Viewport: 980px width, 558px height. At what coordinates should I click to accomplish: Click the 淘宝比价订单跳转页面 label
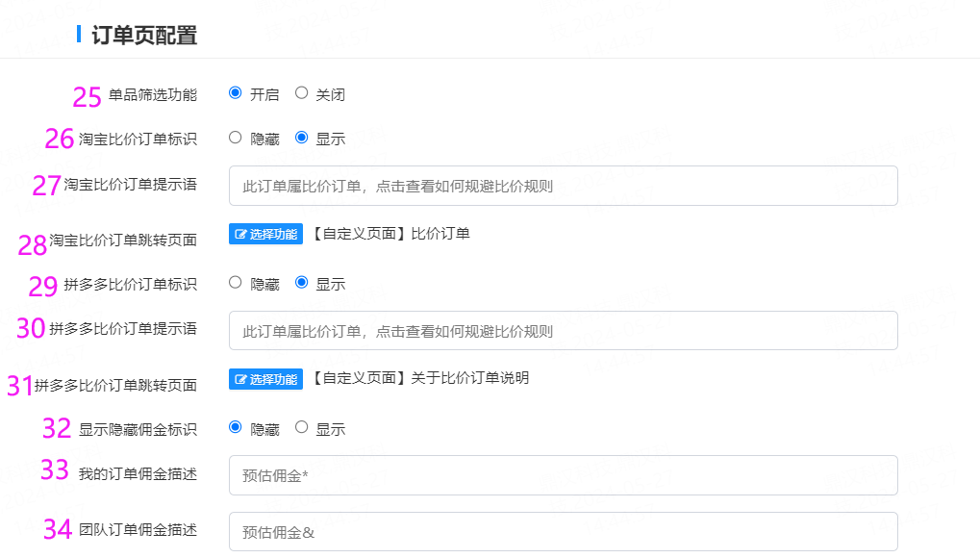pos(123,241)
